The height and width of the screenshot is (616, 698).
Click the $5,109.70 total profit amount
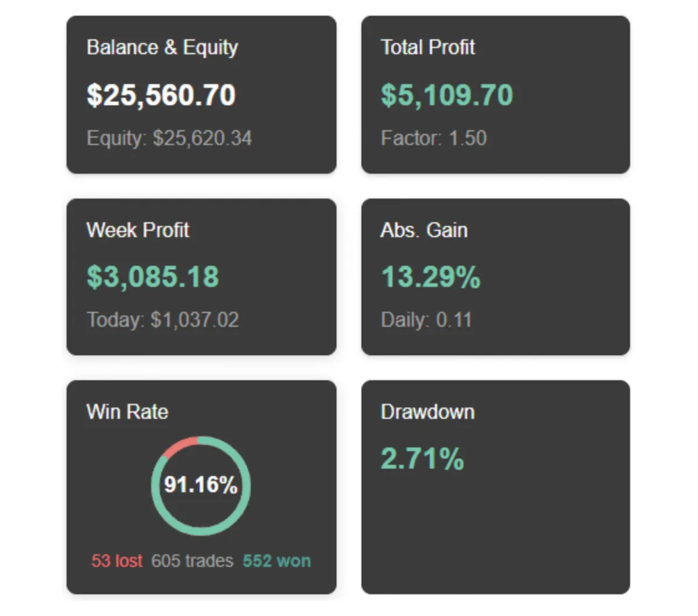(x=447, y=95)
